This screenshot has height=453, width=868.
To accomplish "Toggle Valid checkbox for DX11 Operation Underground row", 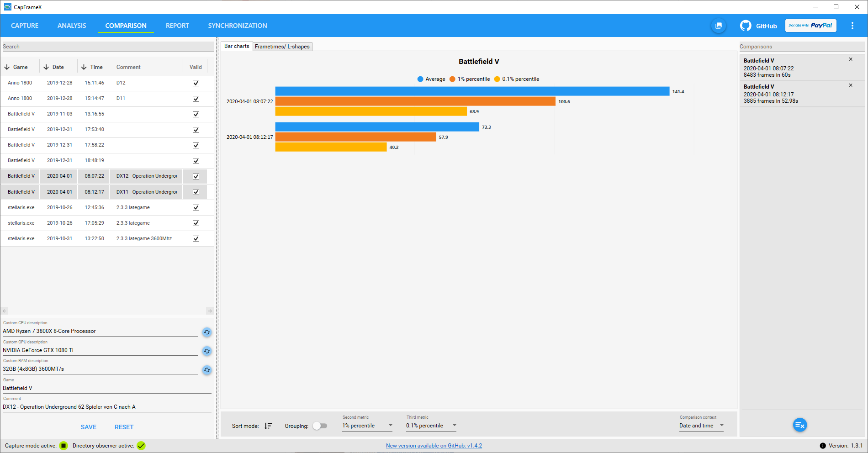I will coord(196,192).
